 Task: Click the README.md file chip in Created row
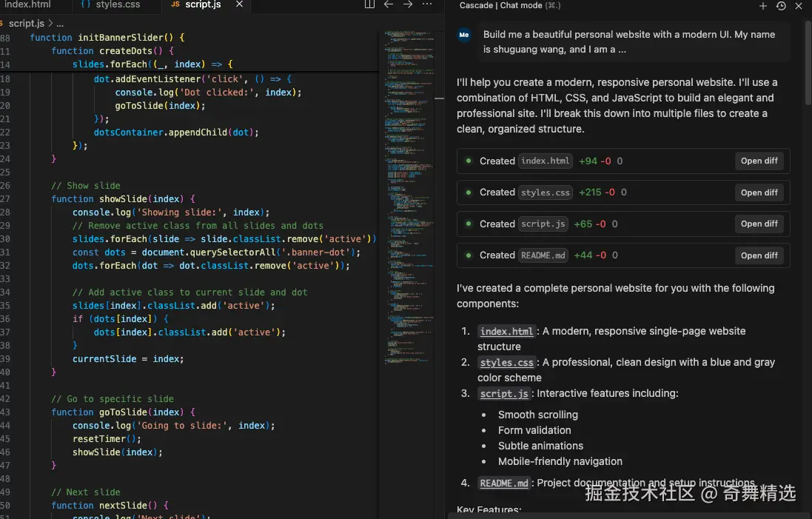[543, 255]
